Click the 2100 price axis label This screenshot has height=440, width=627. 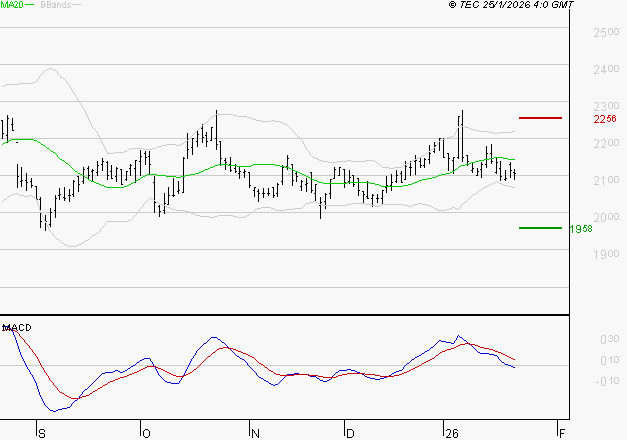click(606, 180)
